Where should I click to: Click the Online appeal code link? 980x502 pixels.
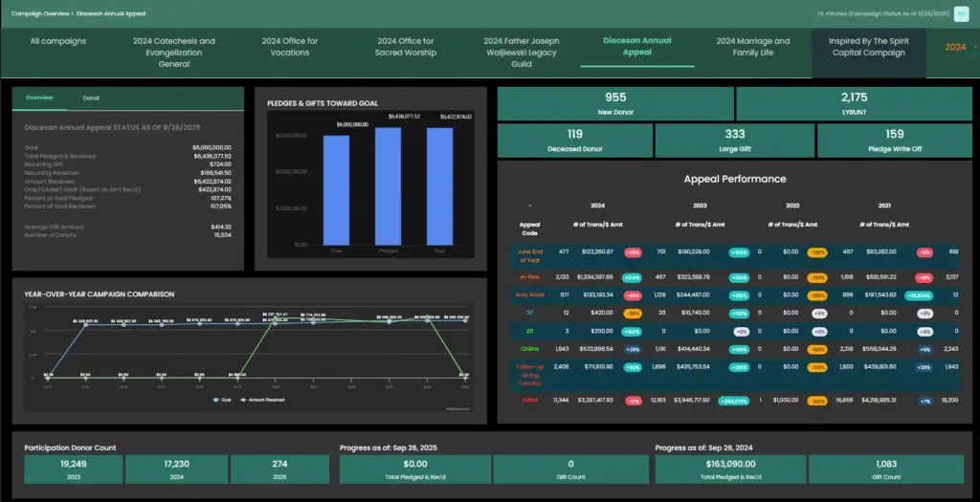coord(529,348)
